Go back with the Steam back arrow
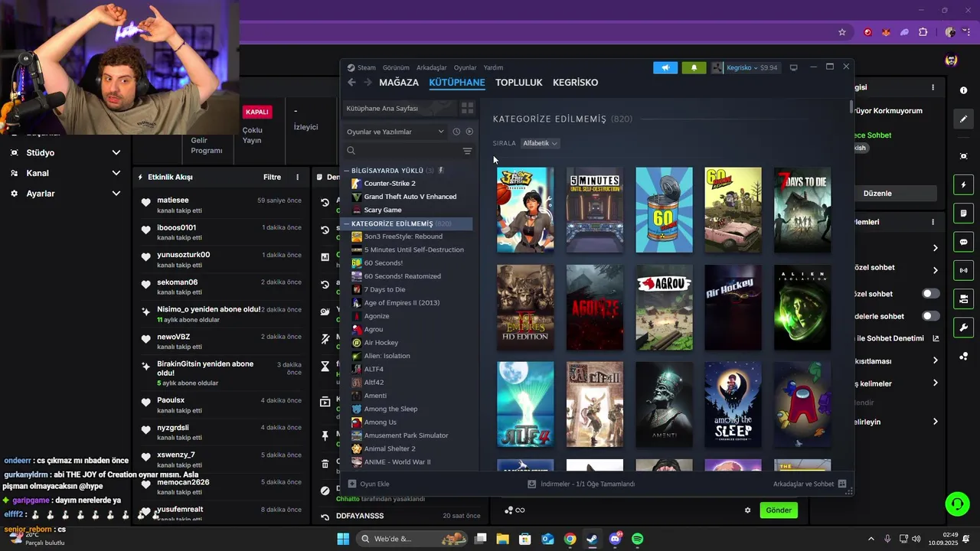 point(351,82)
